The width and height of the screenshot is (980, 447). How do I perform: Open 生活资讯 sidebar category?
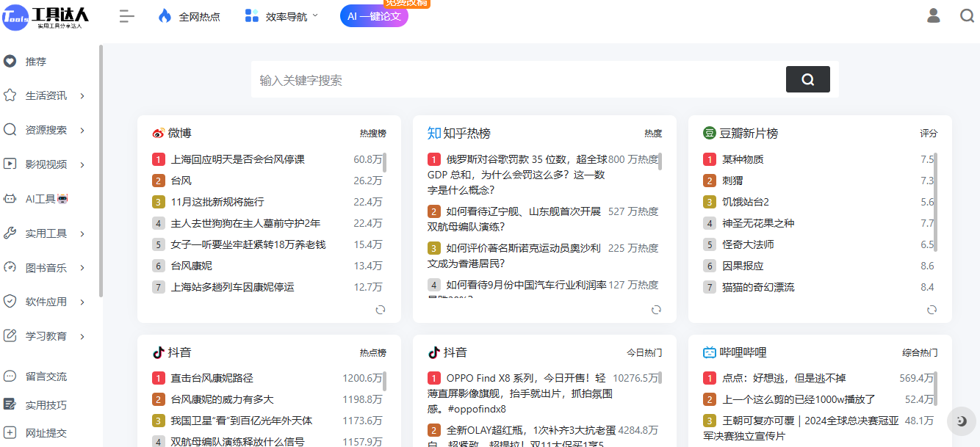[46, 95]
